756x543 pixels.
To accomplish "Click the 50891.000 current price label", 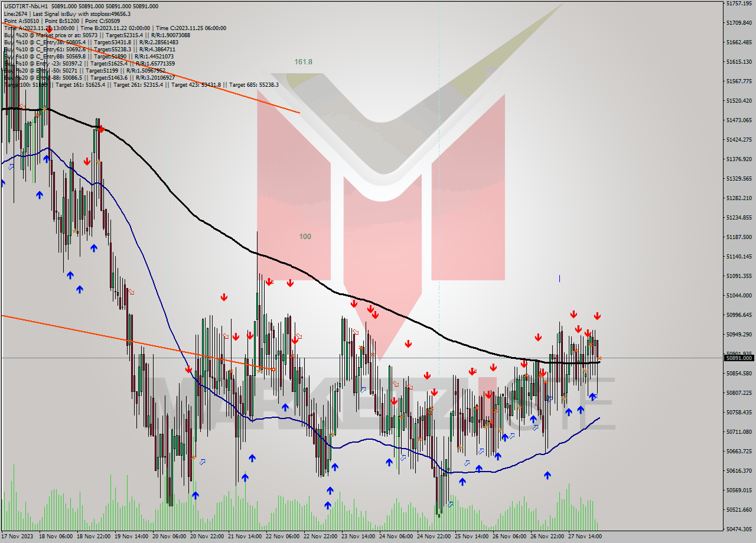I will tap(739, 358).
